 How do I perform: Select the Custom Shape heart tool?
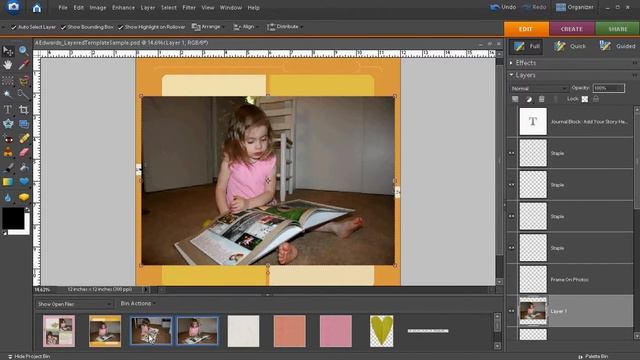(x=24, y=182)
